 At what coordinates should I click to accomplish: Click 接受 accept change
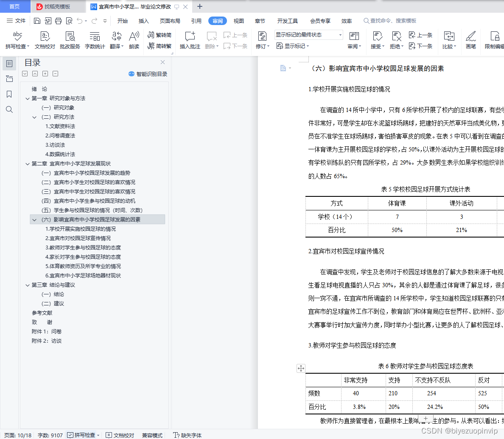coord(377,40)
